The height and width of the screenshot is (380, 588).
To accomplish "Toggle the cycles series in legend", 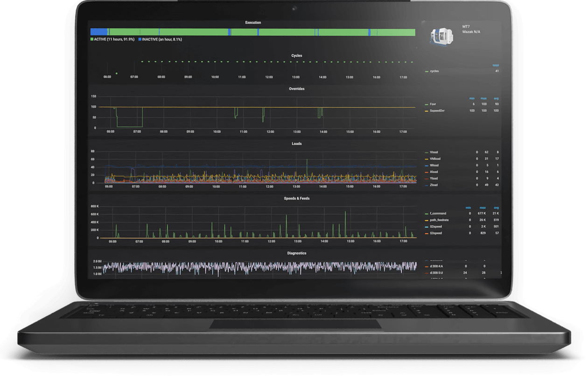I will click(x=434, y=71).
